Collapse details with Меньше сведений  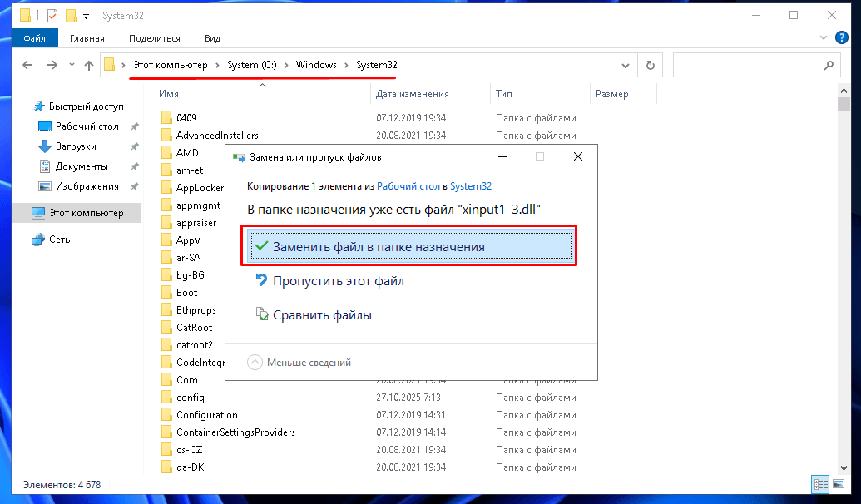point(311,362)
